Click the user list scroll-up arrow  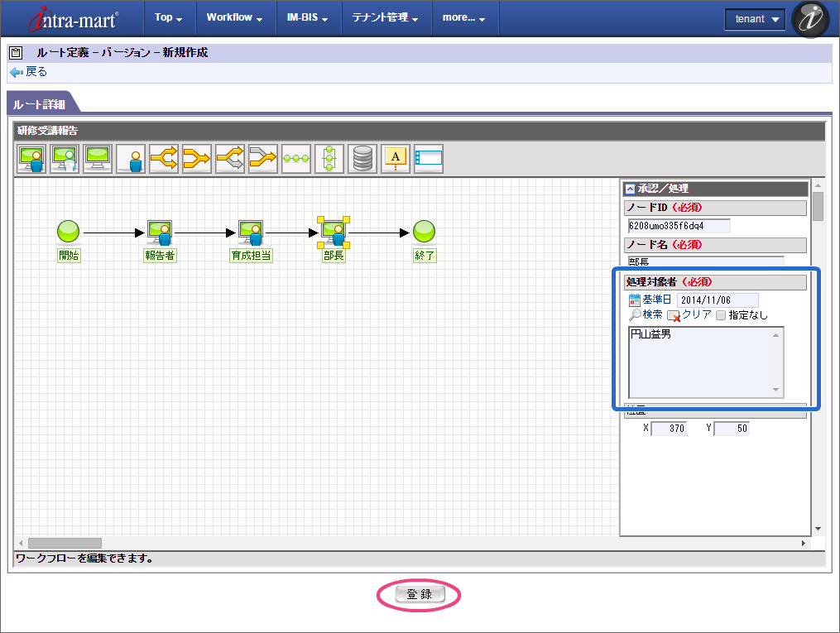click(x=775, y=335)
